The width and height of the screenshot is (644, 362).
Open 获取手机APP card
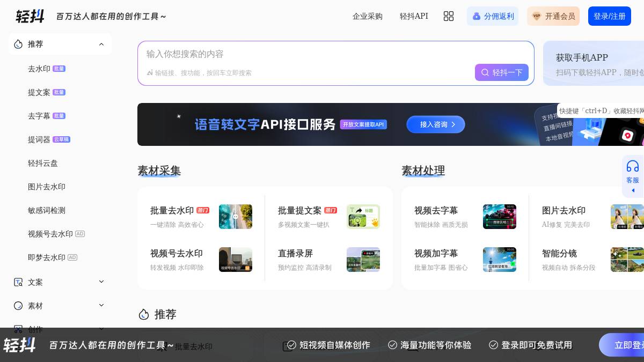point(594,63)
